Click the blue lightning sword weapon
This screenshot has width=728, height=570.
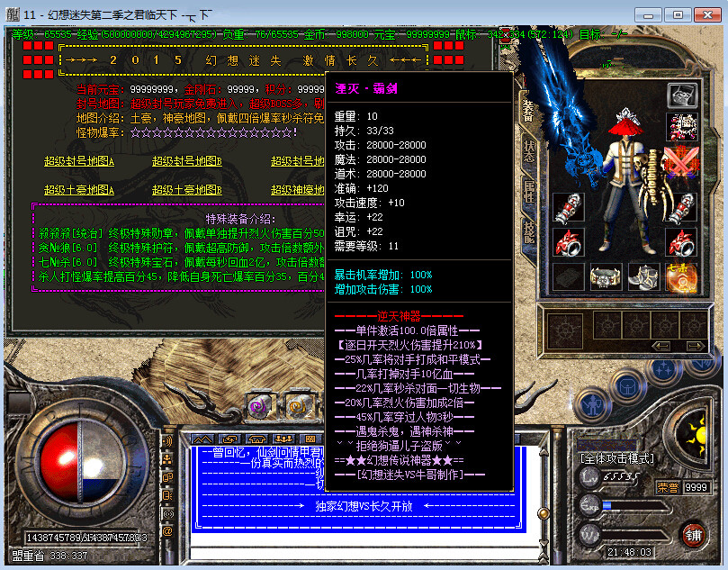pos(564,112)
